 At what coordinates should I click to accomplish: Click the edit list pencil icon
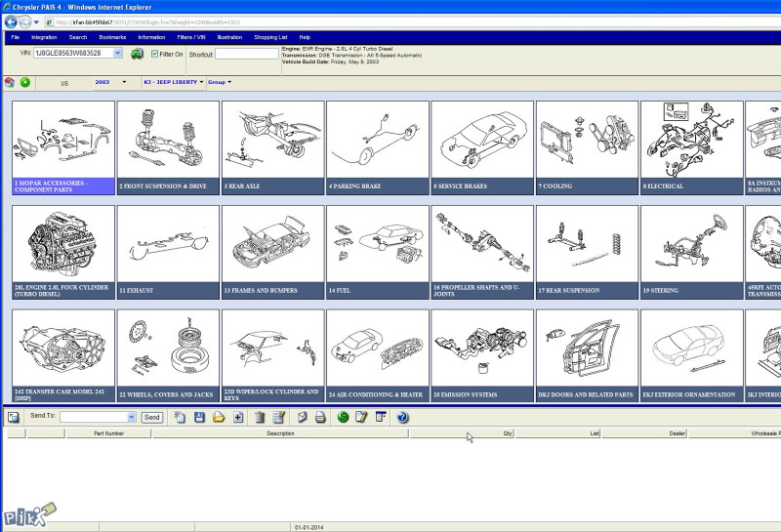279,417
